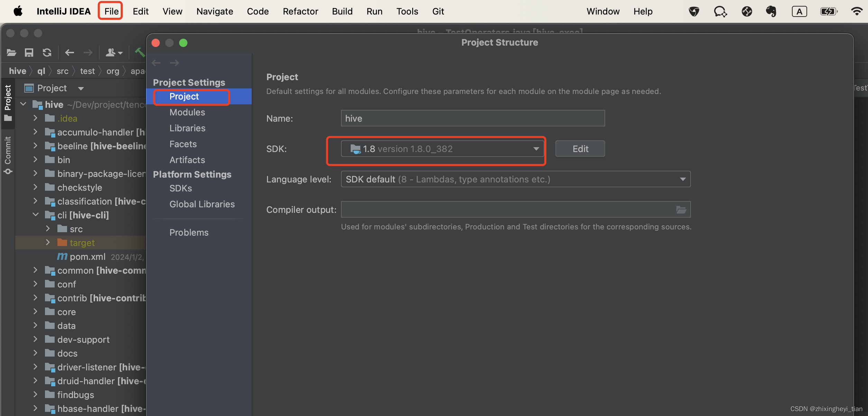868x416 pixels.
Task: Open the Refactor menu
Action: click(x=300, y=11)
